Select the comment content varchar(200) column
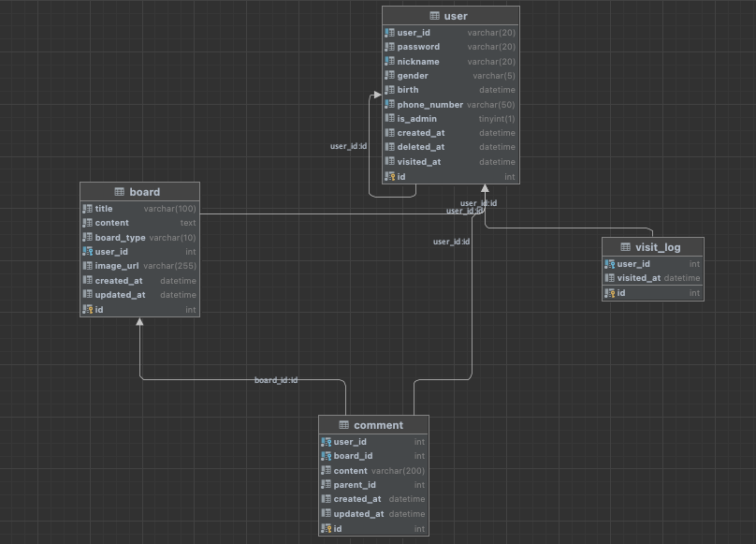 [x=373, y=471]
